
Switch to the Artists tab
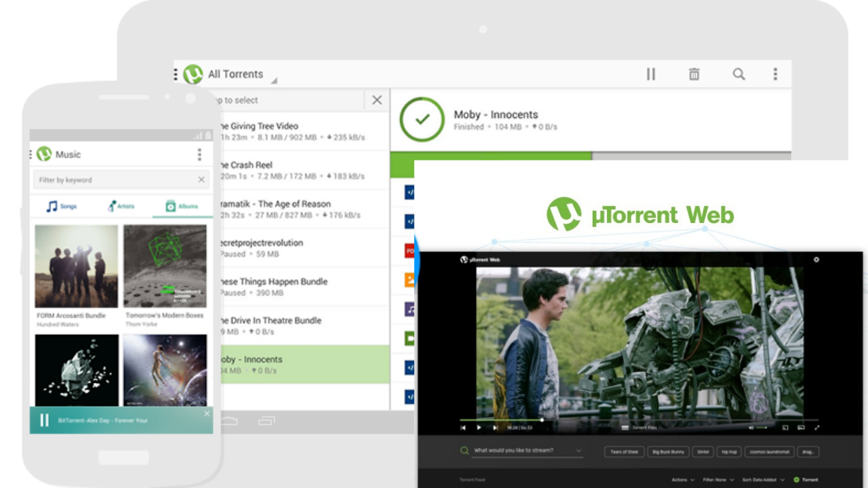click(121, 206)
